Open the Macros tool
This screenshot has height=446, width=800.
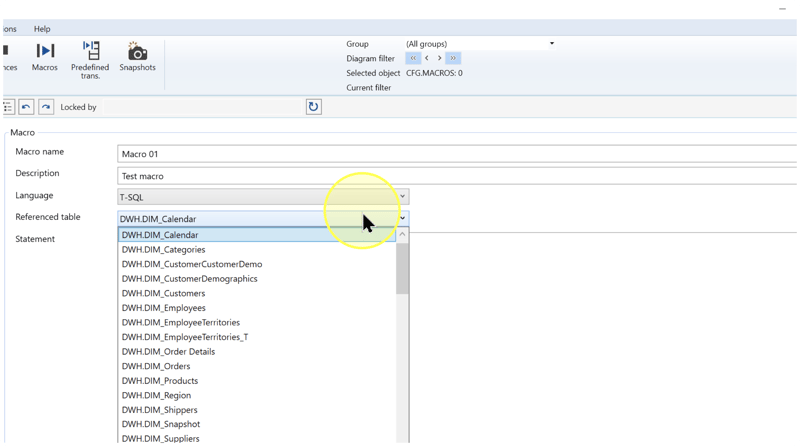pos(45,57)
